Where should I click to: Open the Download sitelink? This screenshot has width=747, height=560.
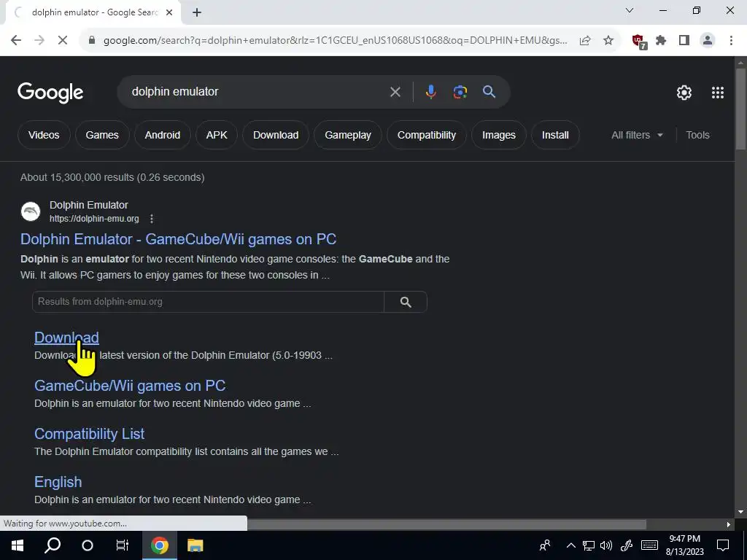pyautogui.click(x=66, y=338)
